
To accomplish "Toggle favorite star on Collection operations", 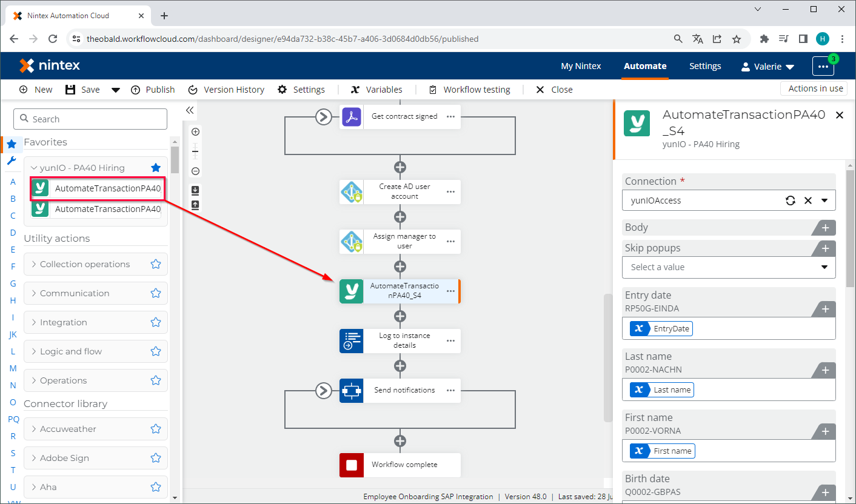I will pyautogui.click(x=155, y=264).
